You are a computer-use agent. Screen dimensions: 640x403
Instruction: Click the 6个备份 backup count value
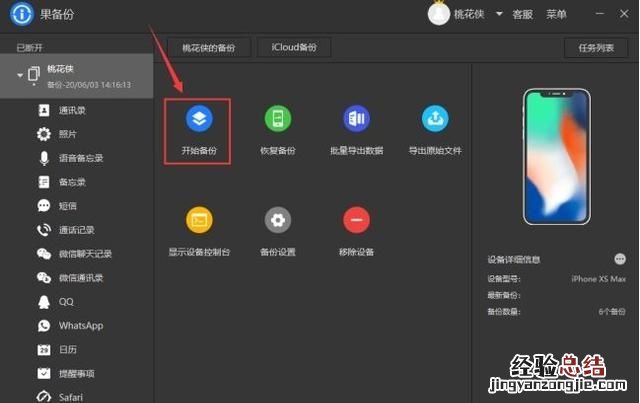612,312
